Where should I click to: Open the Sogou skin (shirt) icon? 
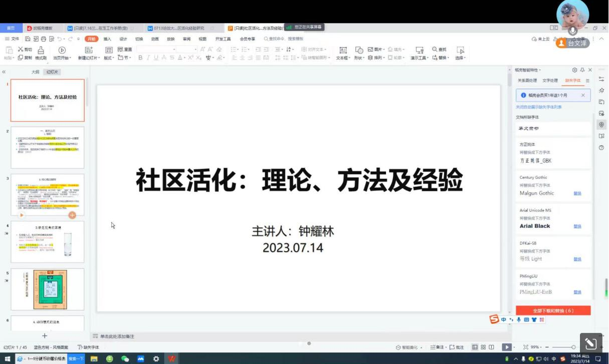click(534, 319)
